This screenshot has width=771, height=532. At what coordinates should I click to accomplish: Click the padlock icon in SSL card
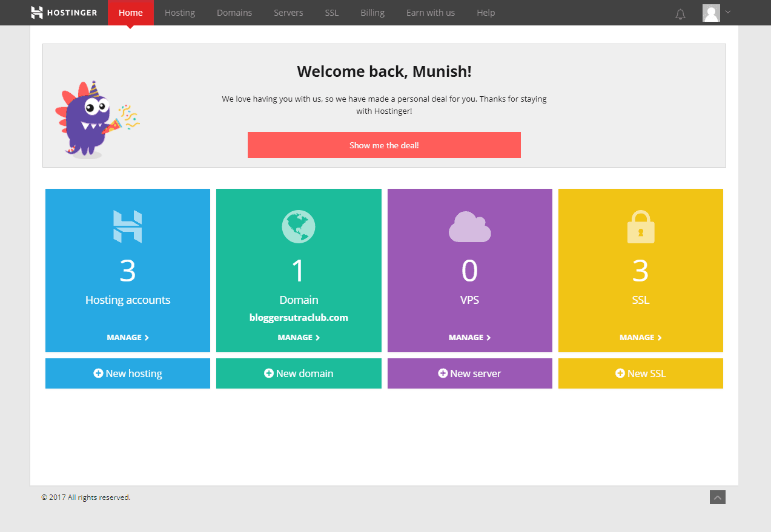point(641,227)
